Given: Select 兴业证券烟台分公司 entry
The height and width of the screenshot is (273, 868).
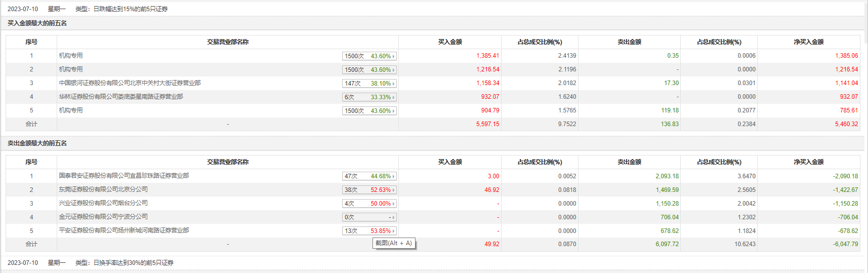Looking at the screenshot, I should [103, 203].
